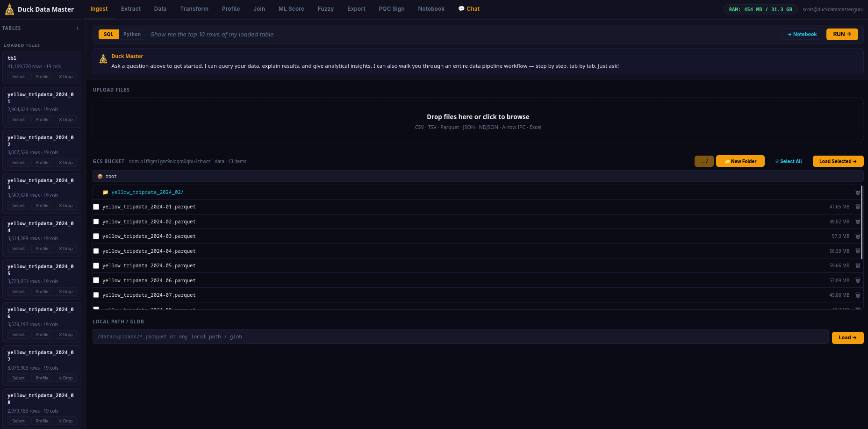Profile the tbl table
The height and width of the screenshot is (429, 868).
pos(42,77)
